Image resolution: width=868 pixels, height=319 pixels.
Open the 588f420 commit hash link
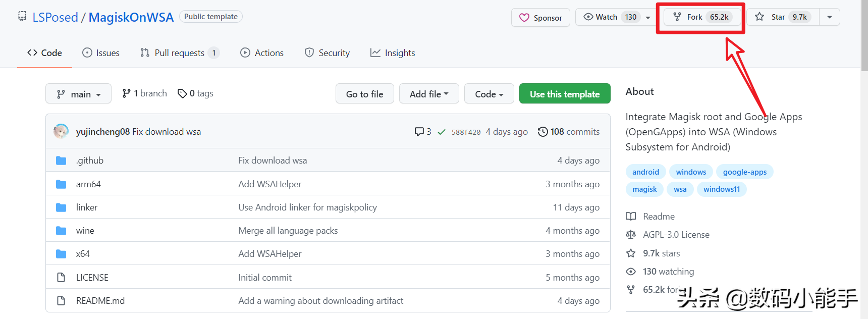click(466, 132)
